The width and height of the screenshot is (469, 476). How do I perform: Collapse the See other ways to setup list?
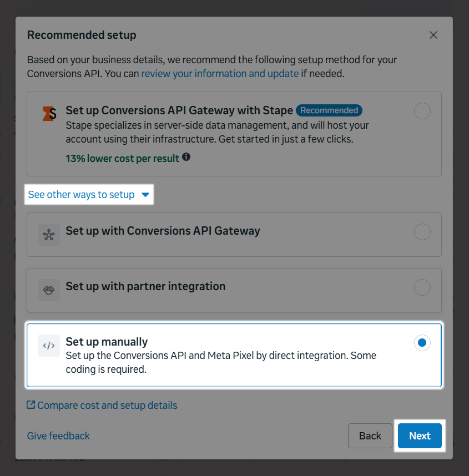82,195
